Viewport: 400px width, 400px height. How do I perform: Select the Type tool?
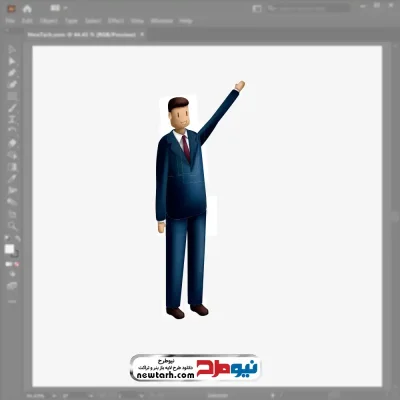tap(12, 119)
